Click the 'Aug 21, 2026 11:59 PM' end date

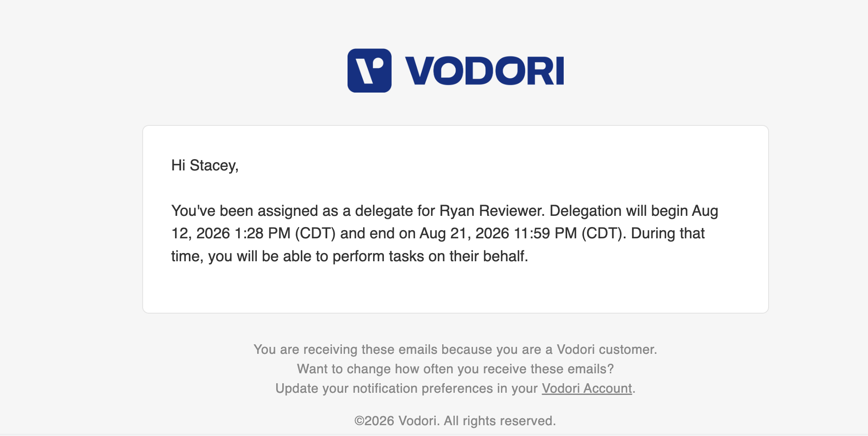tap(498, 233)
